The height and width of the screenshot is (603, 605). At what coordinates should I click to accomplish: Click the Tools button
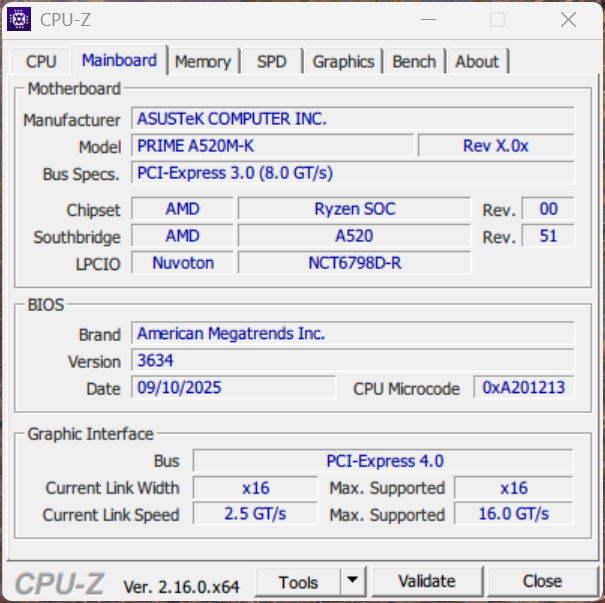tap(298, 581)
